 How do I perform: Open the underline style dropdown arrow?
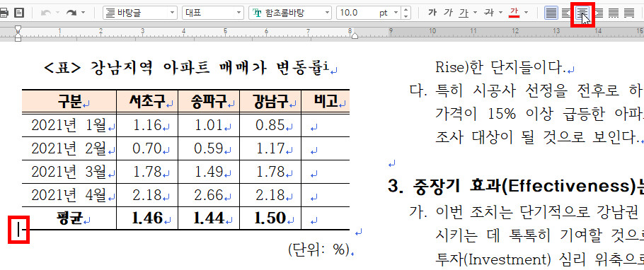coord(475,13)
